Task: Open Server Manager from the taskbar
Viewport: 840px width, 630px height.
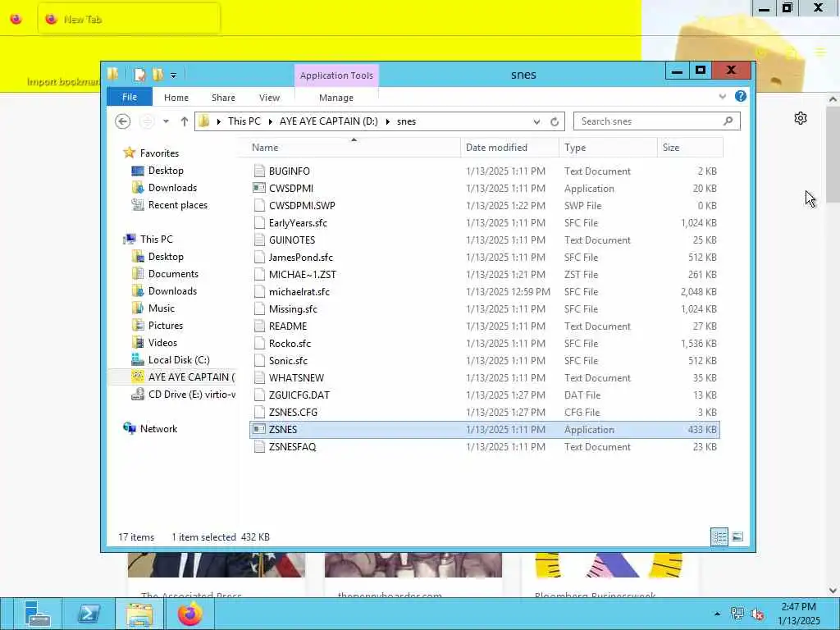Action: [x=36, y=614]
